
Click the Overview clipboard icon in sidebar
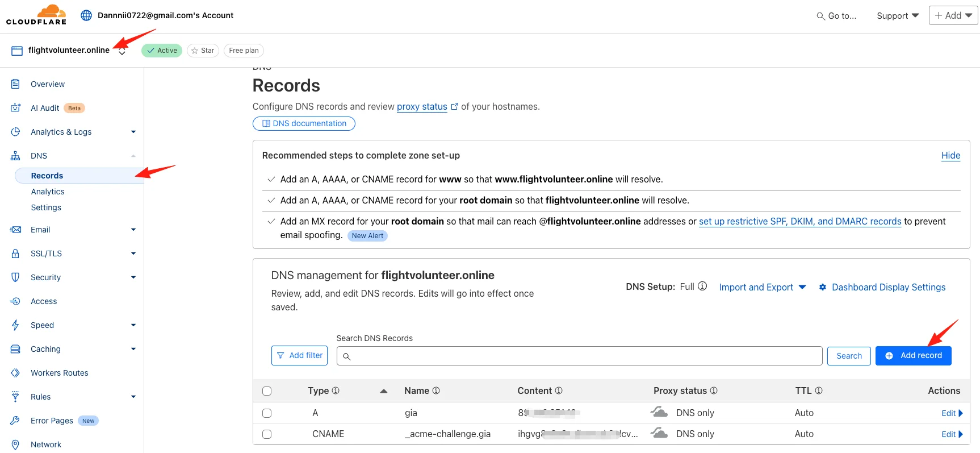point(15,84)
